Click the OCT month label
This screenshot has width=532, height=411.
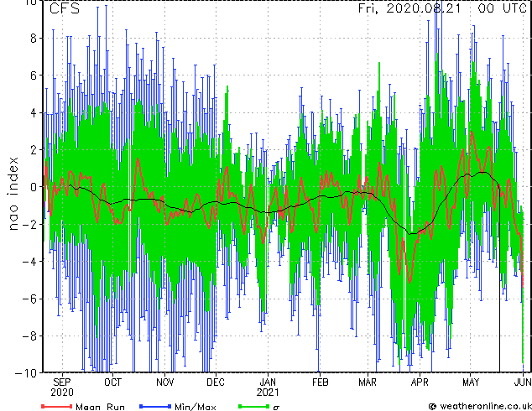[112, 382]
